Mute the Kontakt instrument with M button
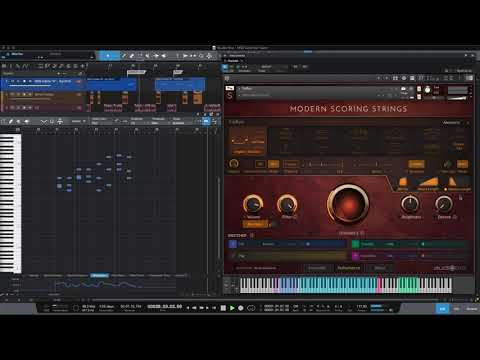480x360 pixels. coord(419,97)
